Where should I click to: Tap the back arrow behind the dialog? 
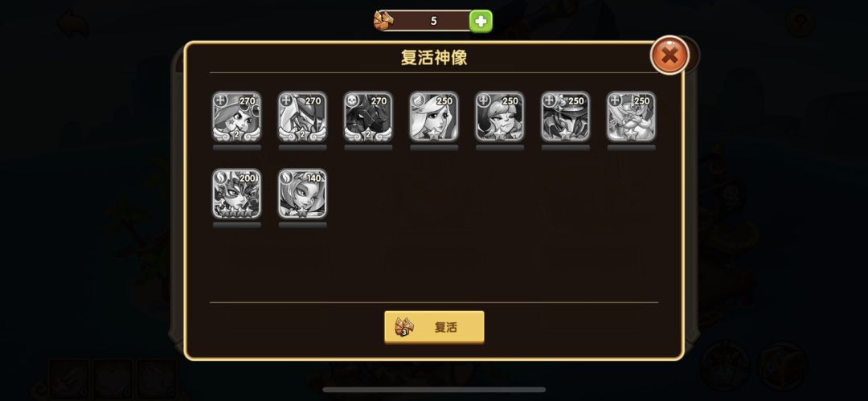point(72,24)
